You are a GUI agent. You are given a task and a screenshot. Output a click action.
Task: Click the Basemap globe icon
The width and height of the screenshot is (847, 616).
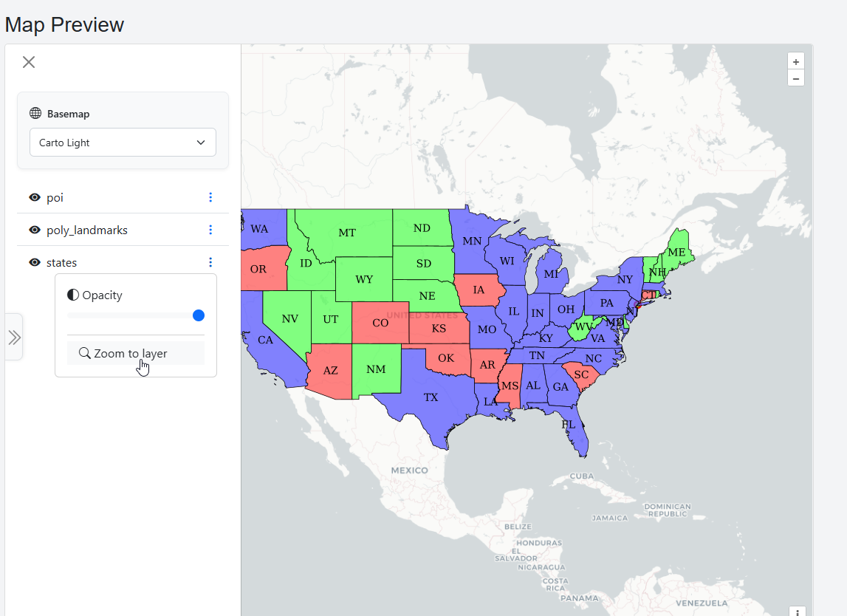[35, 114]
